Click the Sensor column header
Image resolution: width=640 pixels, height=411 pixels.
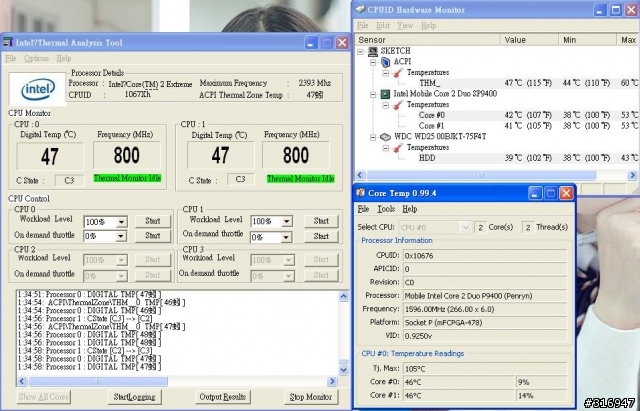pyautogui.click(x=428, y=40)
